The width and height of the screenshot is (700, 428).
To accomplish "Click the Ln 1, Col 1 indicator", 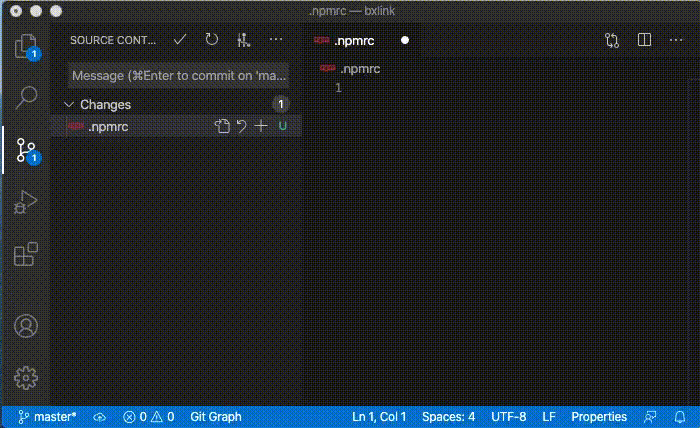I will tap(379, 417).
